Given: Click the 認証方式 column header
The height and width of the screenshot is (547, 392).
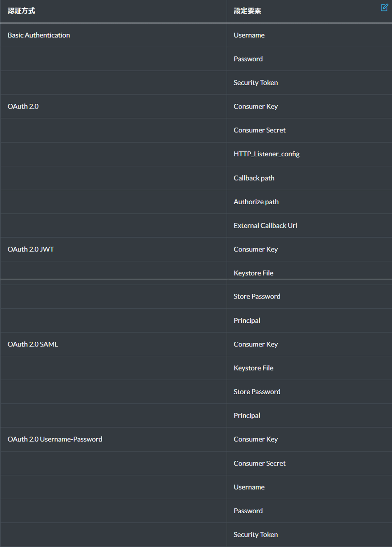Looking at the screenshot, I should (22, 11).
